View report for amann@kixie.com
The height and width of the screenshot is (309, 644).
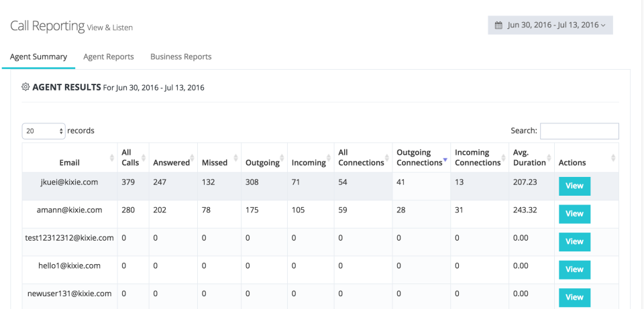[574, 214]
